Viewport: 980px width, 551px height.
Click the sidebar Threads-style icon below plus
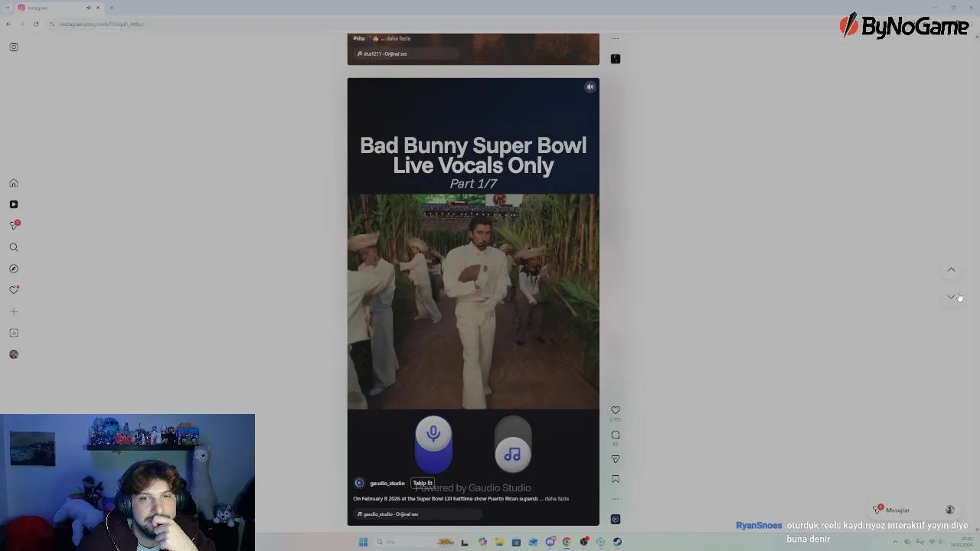click(14, 333)
